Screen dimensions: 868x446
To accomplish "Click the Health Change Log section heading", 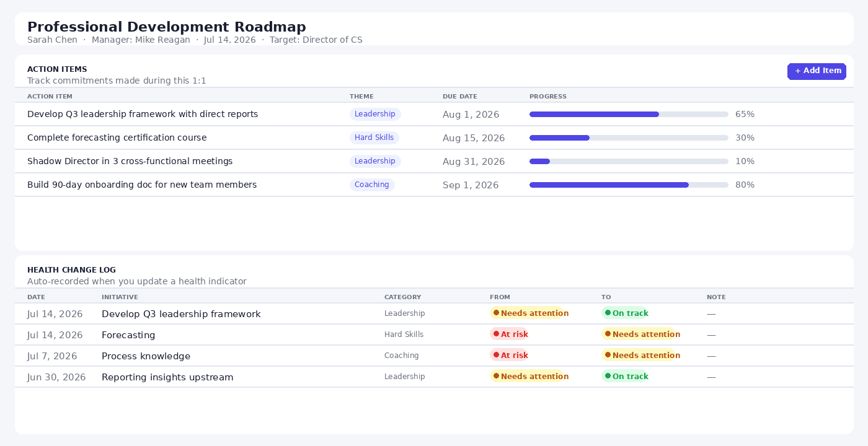I will click(x=71, y=270).
